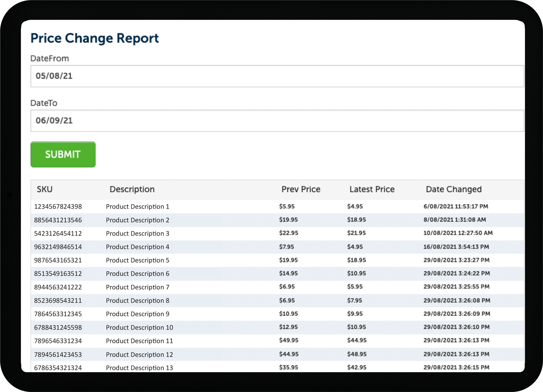Click date 29/08/2021 3:26:09 PM
543x392 pixels.
[x=457, y=314]
